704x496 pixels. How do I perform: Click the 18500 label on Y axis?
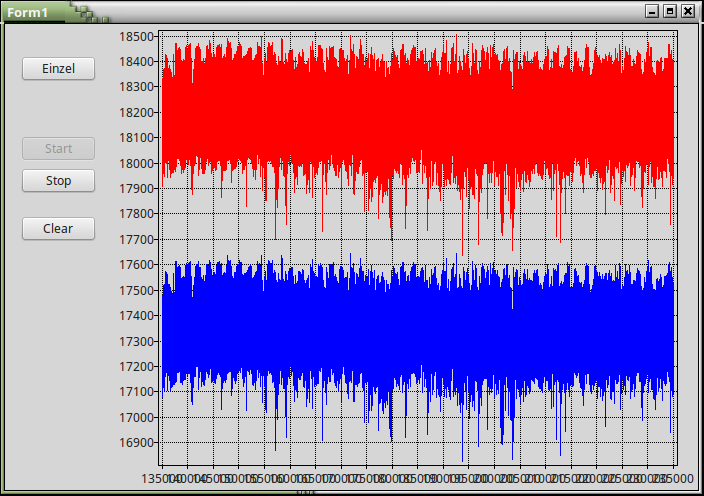[x=136, y=37]
